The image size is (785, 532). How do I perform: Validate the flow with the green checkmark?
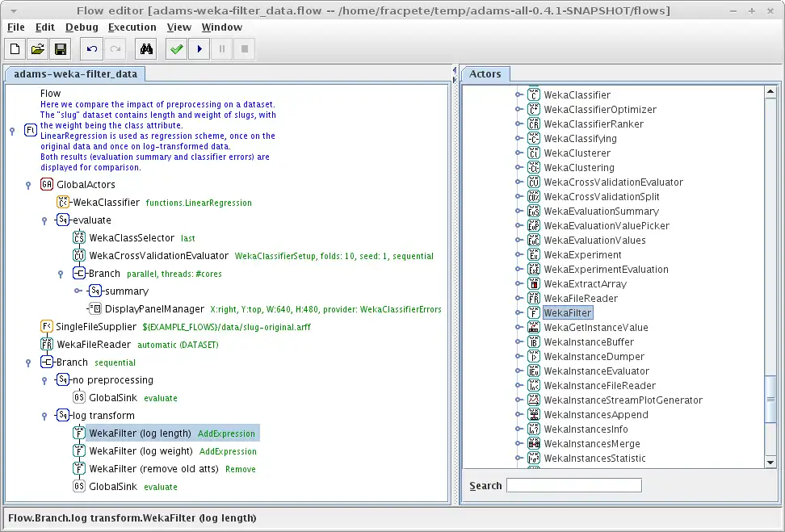(x=176, y=49)
